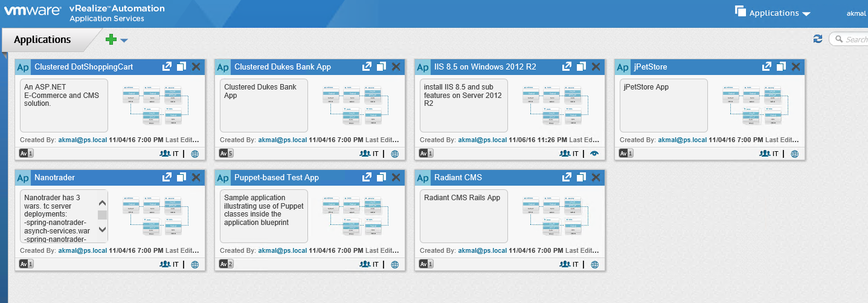Click the globe icon on Nanotrader card

[194, 265]
